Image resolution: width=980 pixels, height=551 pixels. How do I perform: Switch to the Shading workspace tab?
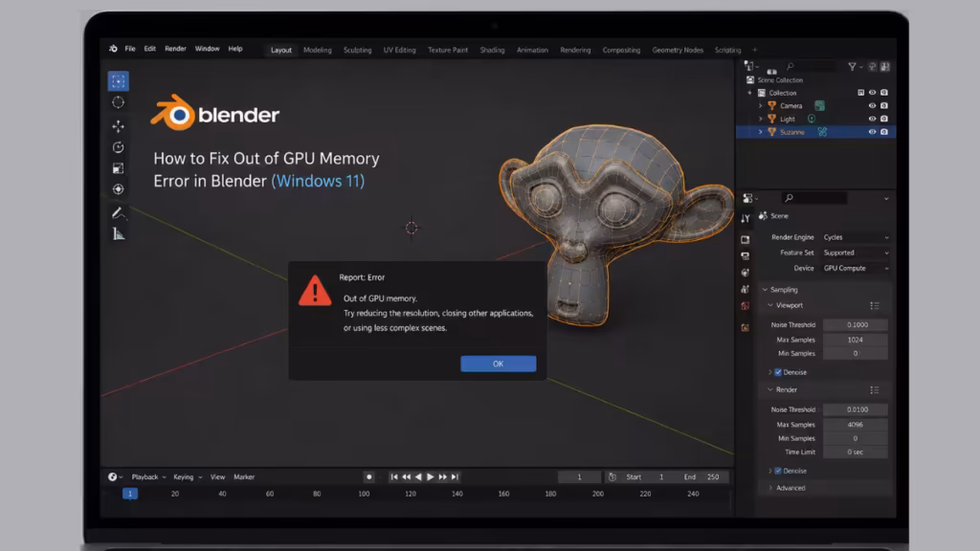tap(492, 50)
